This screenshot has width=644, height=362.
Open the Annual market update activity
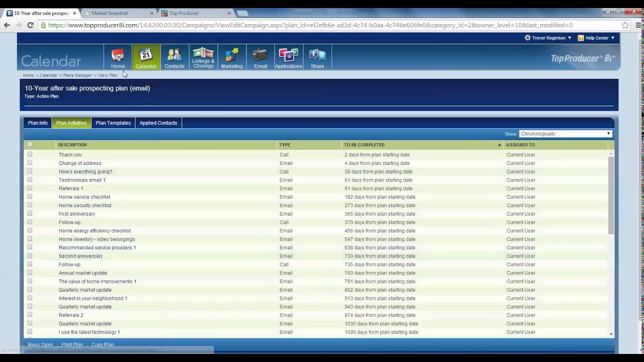point(83,273)
